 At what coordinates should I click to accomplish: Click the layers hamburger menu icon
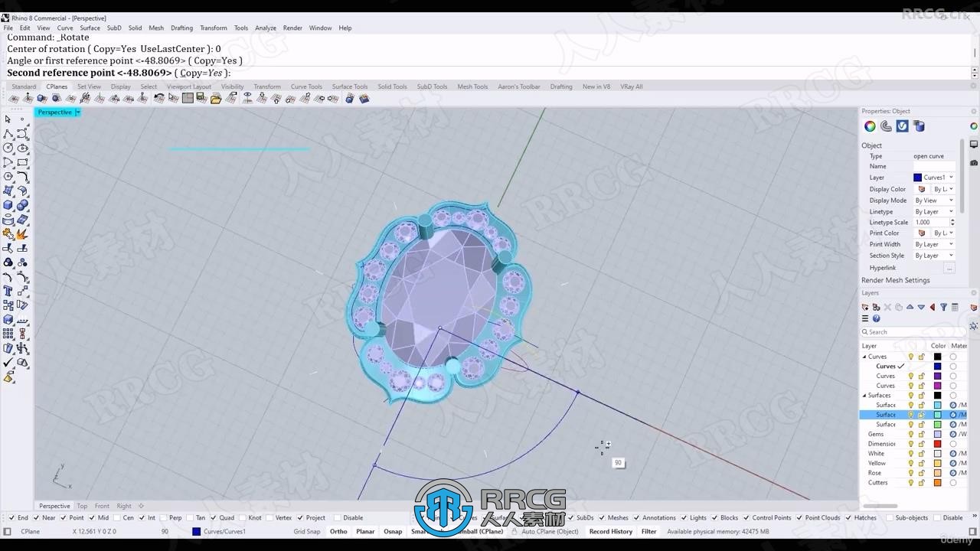coord(865,318)
